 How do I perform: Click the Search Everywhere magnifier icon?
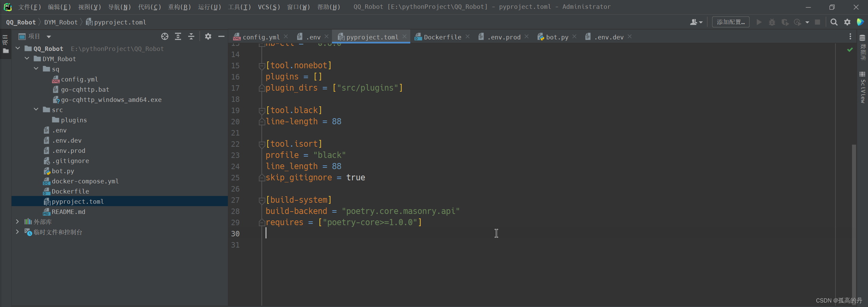coord(834,22)
